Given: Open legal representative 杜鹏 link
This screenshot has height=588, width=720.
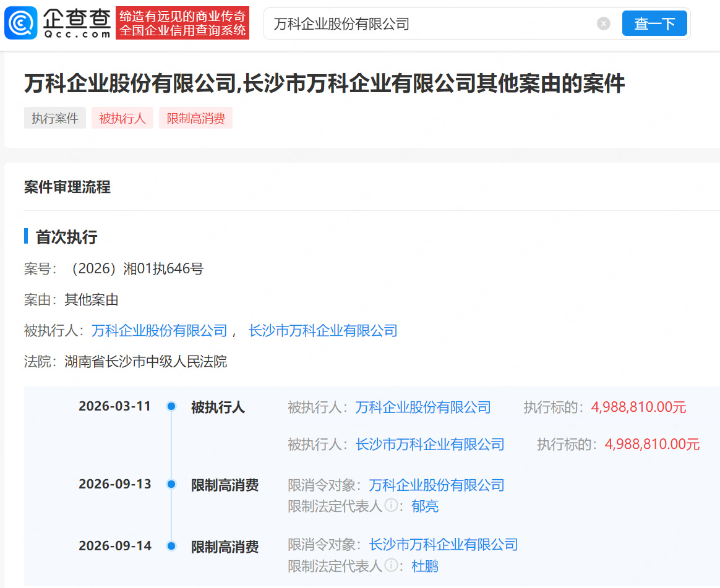Looking at the screenshot, I should click(x=425, y=566).
